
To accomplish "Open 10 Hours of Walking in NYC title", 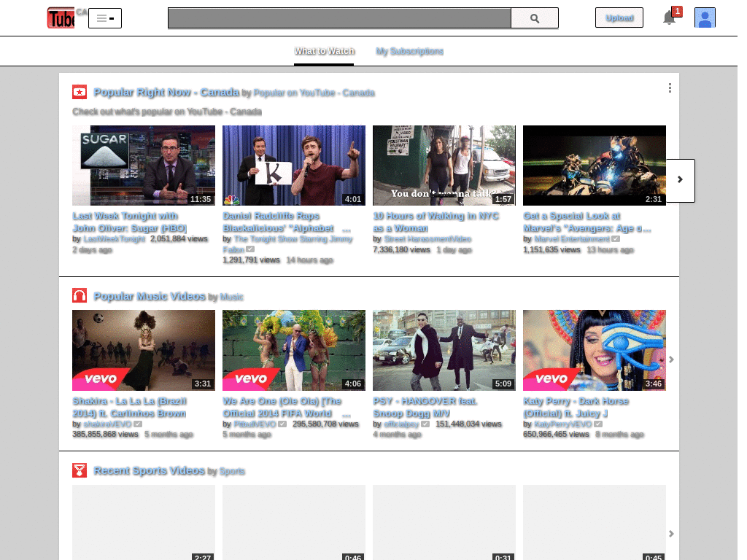I will coord(436,222).
